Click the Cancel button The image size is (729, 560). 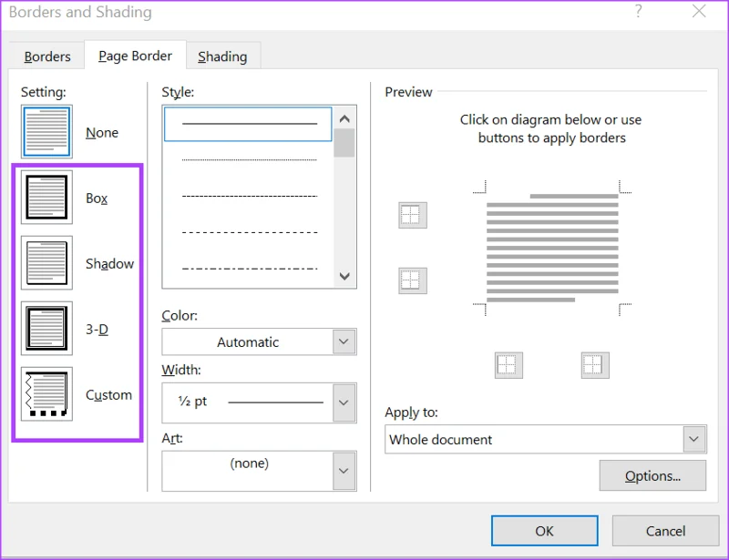[x=665, y=531]
